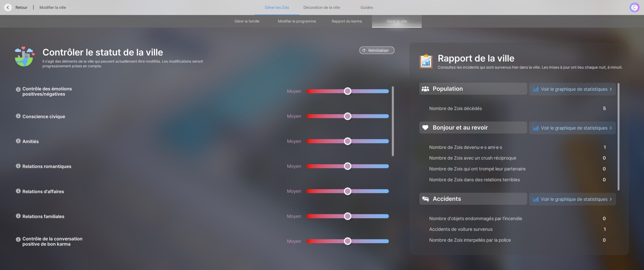
Task: Click the back arrow next to Retour
Action: coord(8,8)
